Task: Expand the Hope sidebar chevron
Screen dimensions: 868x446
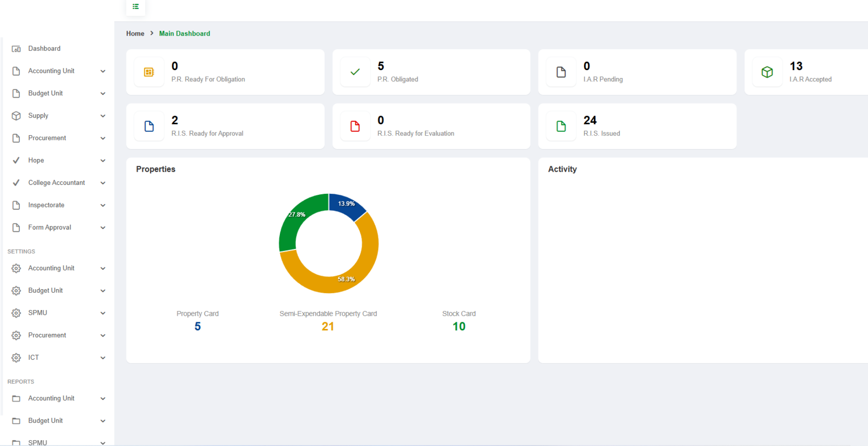Action: point(103,160)
